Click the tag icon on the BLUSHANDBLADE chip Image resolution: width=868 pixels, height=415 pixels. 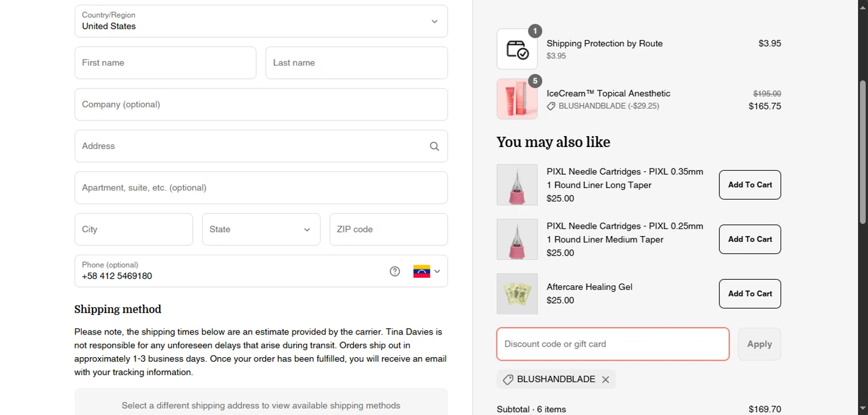tap(507, 380)
